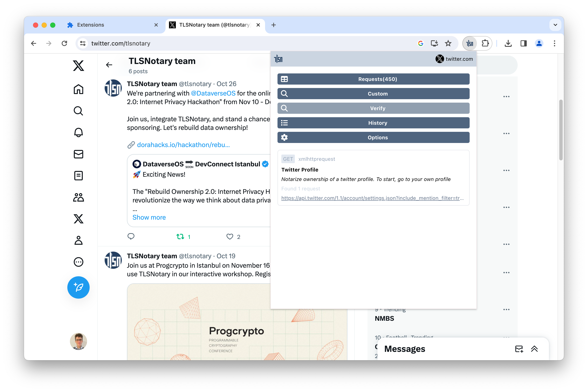Open the tab search dropdown arrow
Image resolution: width=588 pixels, height=392 pixels.
coord(555,25)
